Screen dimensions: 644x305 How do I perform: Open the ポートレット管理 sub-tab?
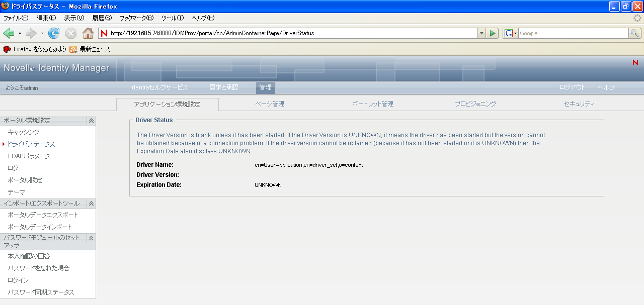pyautogui.click(x=373, y=104)
